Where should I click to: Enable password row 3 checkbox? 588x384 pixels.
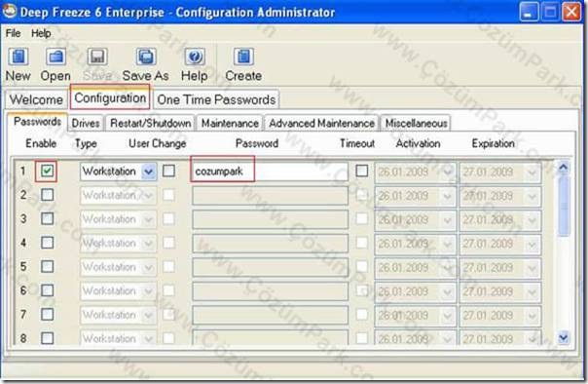pyautogui.click(x=47, y=219)
